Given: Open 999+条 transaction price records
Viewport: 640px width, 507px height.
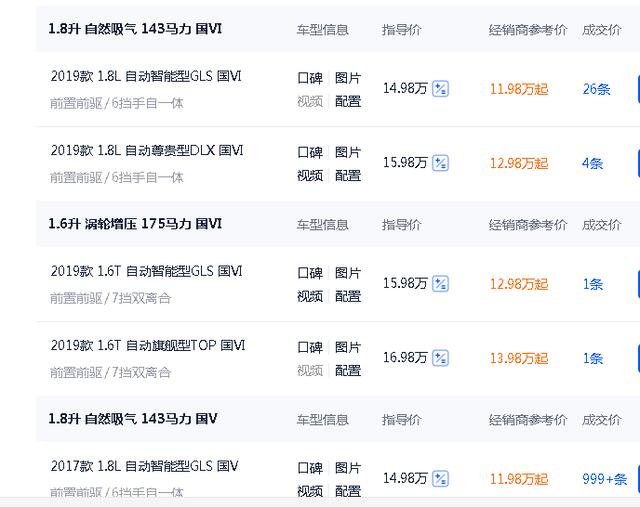Looking at the screenshot, I should (x=604, y=479).
